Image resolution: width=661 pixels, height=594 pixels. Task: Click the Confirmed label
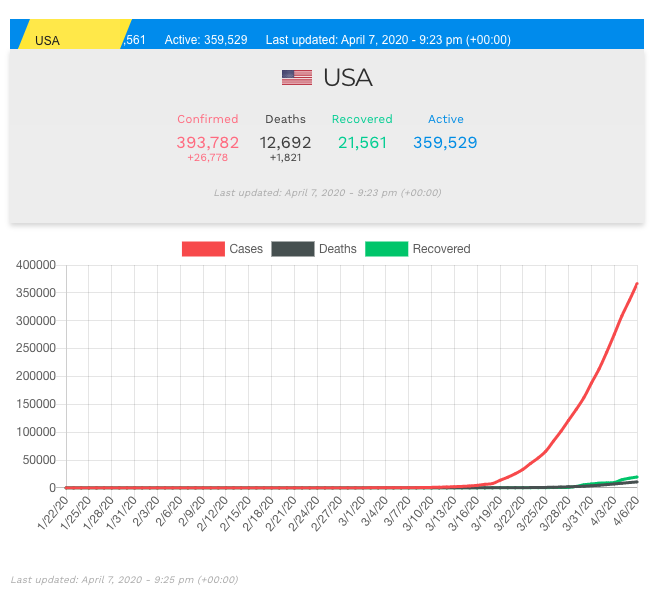pyautogui.click(x=207, y=119)
